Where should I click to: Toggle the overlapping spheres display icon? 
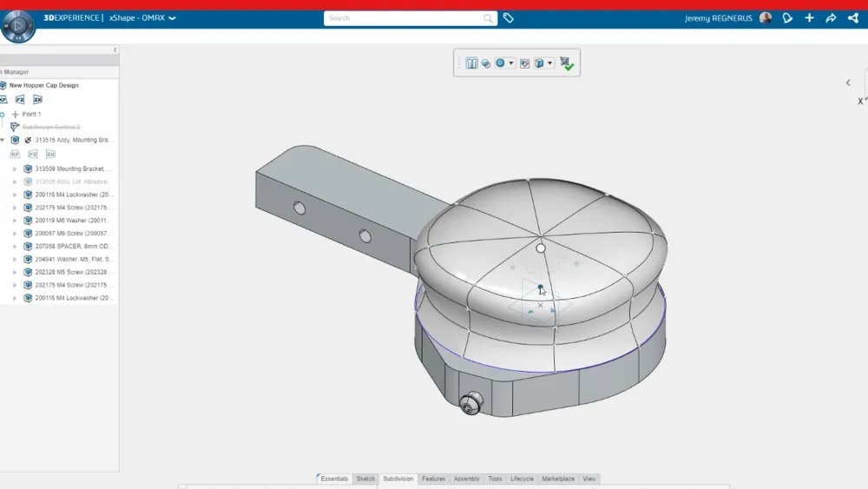486,63
